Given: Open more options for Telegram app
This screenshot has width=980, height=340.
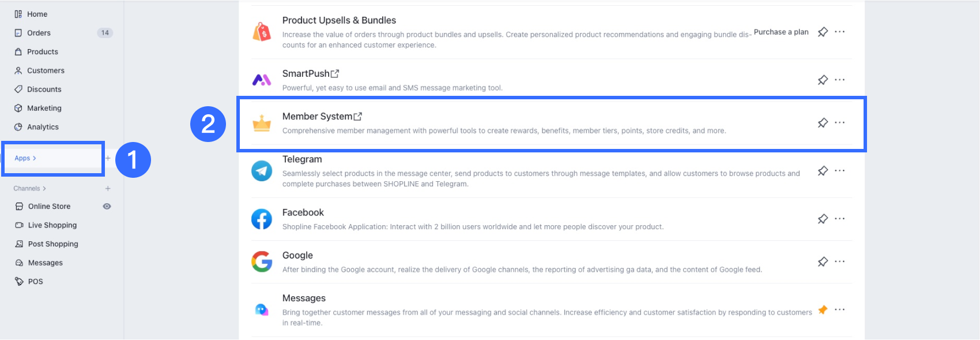Looking at the screenshot, I should click(x=839, y=171).
